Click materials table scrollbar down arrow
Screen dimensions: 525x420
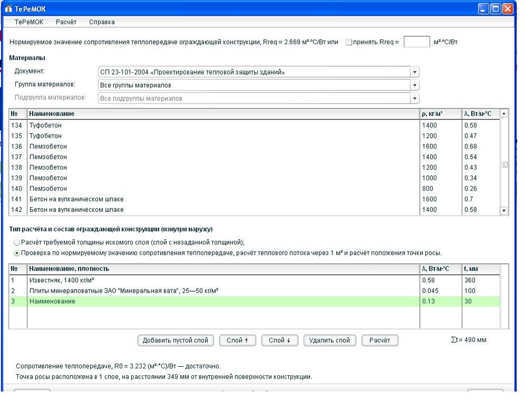[x=504, y=211]
